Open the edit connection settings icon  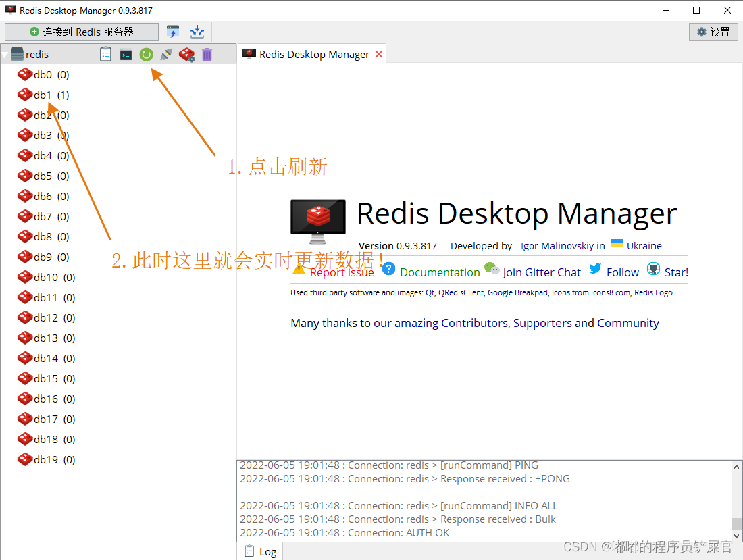186,55
